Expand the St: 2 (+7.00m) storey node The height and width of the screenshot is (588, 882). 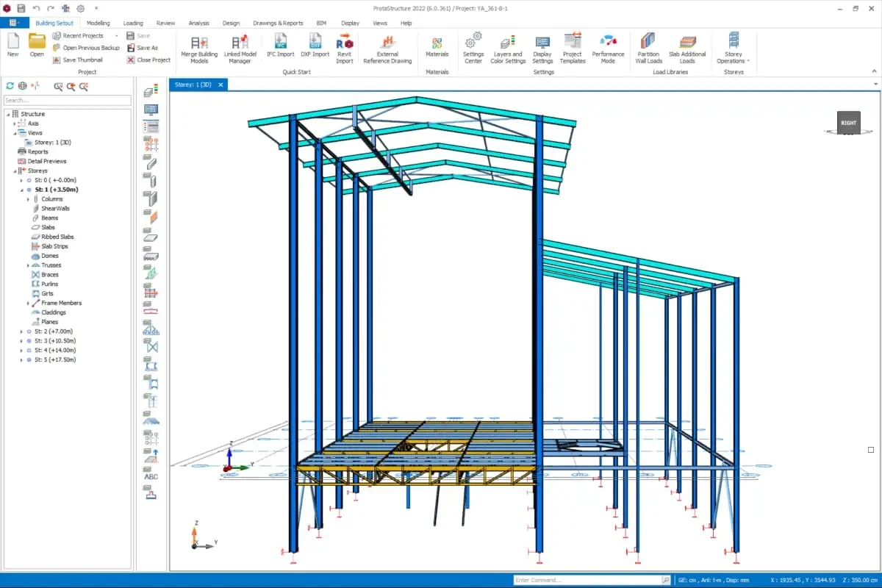21,331
